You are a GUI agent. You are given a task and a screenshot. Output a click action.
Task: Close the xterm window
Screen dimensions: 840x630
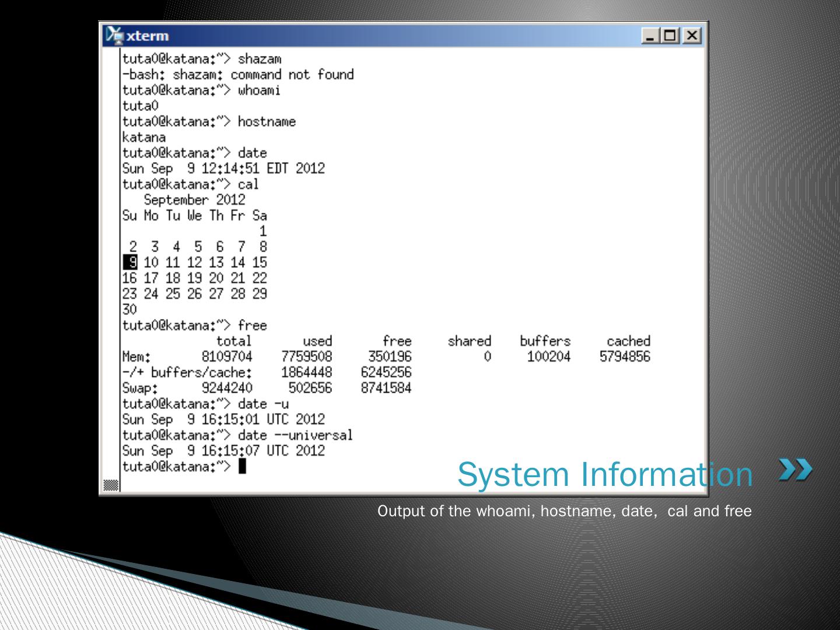[x=692, y=36]
